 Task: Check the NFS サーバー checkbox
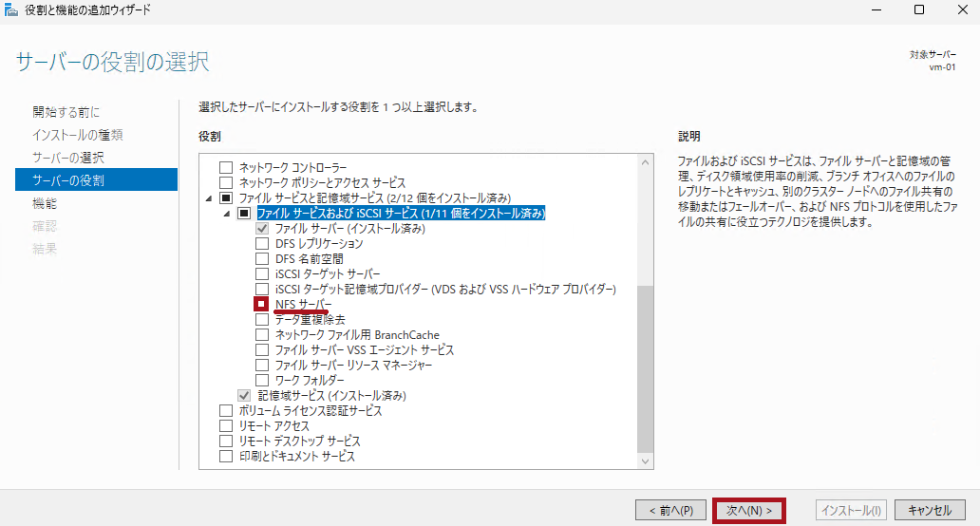click(x=261, y=304)
